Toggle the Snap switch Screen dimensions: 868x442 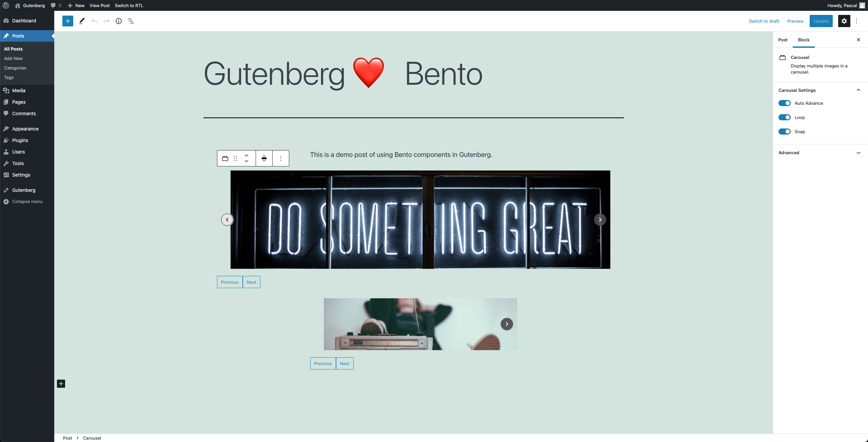pyautogui.click(x=785, y=132)
